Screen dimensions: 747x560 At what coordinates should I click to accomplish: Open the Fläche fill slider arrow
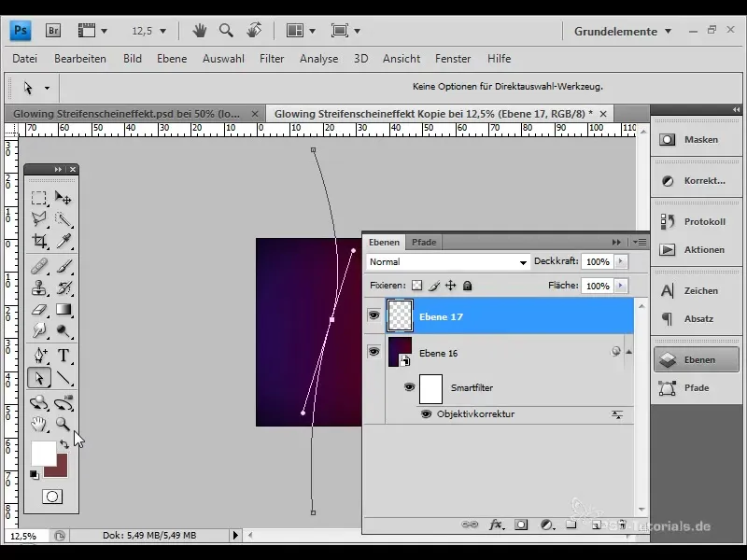click(x=620, y=286)
